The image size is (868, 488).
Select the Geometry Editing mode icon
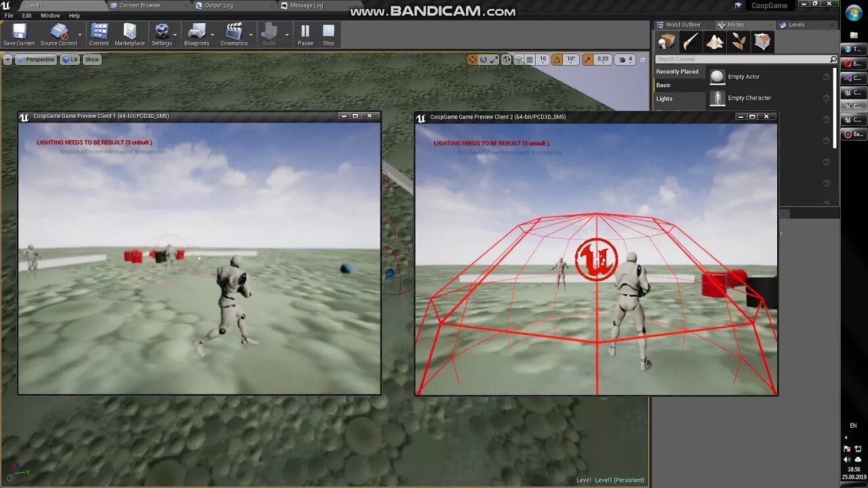[762, 42]
